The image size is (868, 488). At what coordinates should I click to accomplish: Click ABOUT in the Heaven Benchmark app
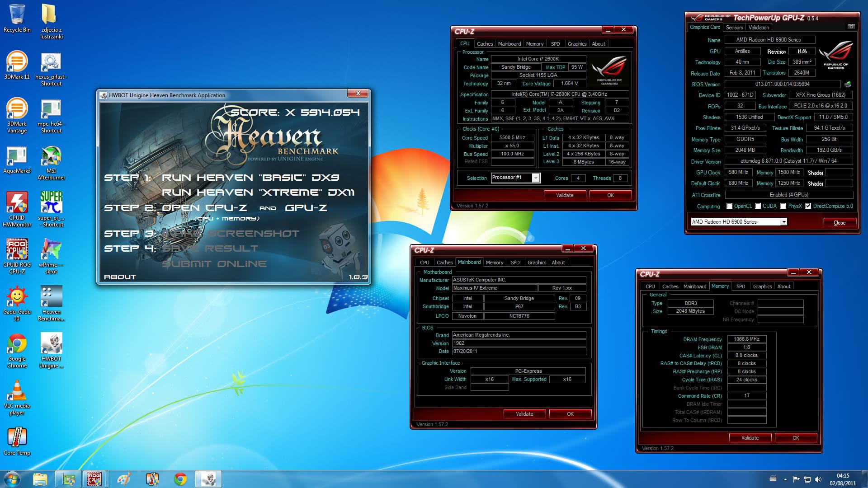120,277
